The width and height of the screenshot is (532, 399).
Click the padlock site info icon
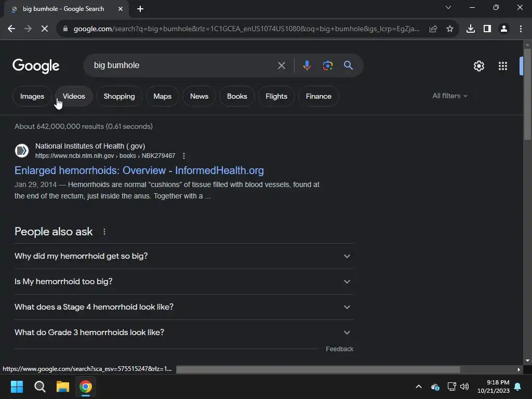coord(65,29)
